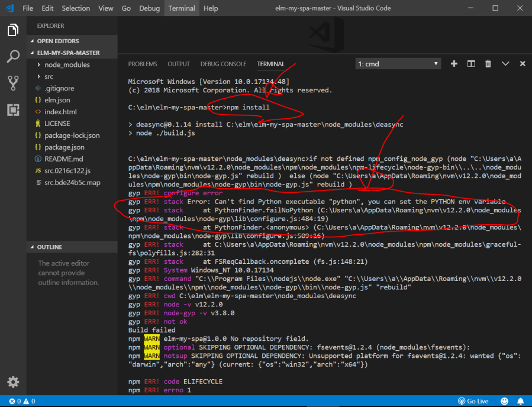Switch to the Problems tab
This screenshot has width=532, height=407.
point(143,64)
